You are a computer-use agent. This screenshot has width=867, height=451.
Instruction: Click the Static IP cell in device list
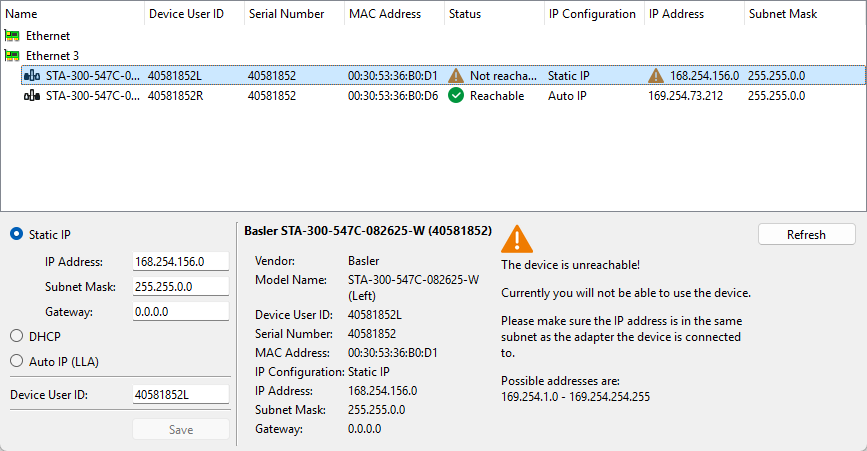click(x=568, y=76)
